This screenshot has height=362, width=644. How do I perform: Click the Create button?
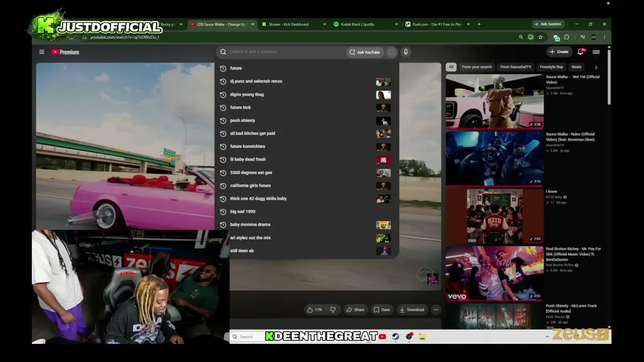coord(559,52)
